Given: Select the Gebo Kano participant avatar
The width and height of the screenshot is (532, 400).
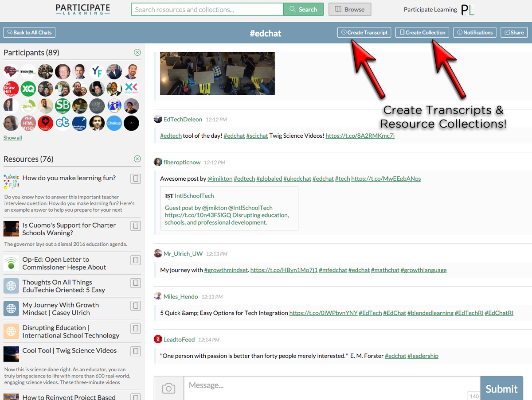Looking at the screenshot, I should tap(131, 89).
